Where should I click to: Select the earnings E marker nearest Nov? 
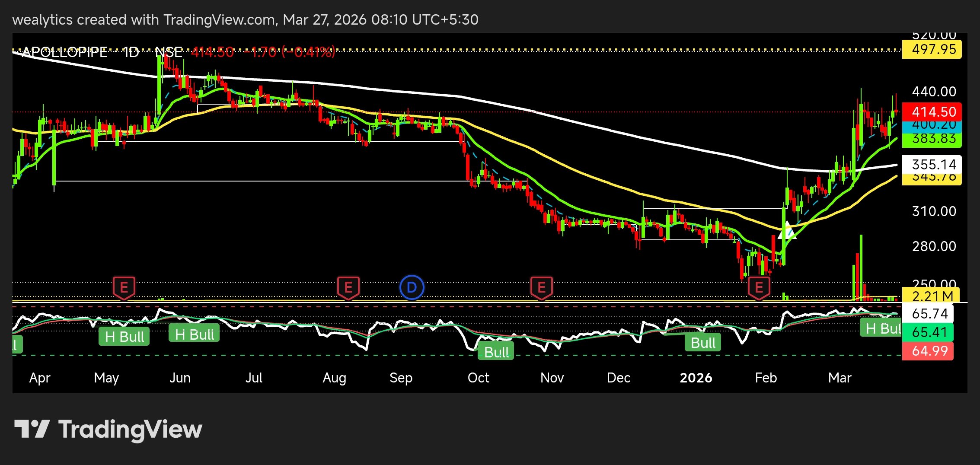tap(542, 288)
